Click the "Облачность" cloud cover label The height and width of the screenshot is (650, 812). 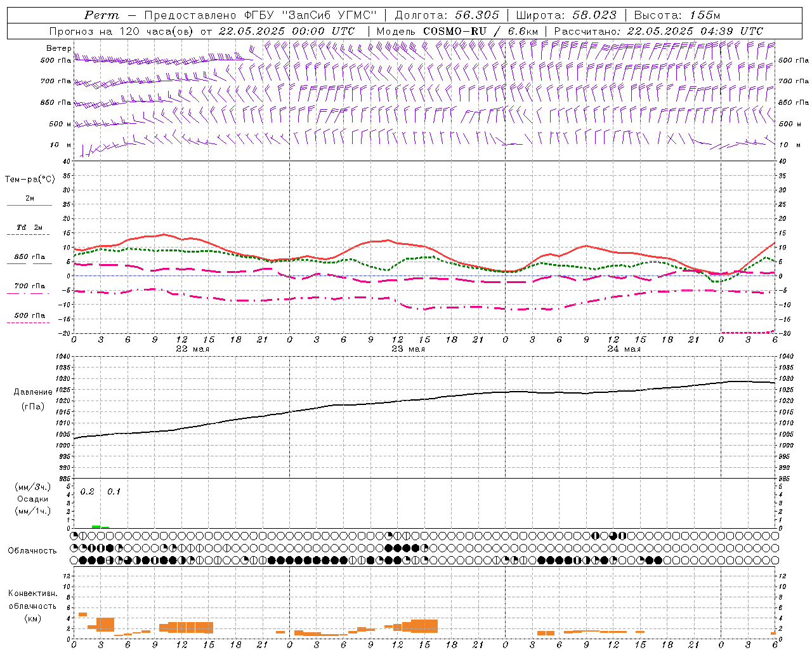32,551
